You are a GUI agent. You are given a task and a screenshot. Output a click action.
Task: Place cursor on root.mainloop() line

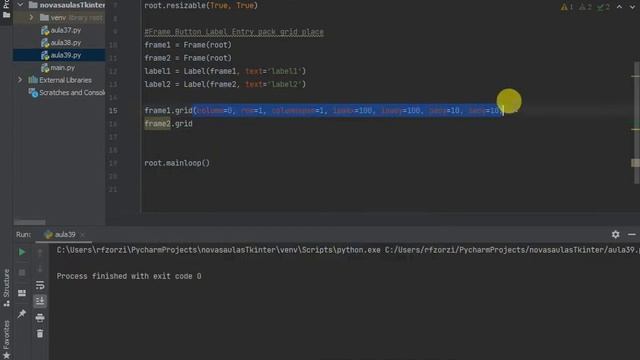point(177,163)
